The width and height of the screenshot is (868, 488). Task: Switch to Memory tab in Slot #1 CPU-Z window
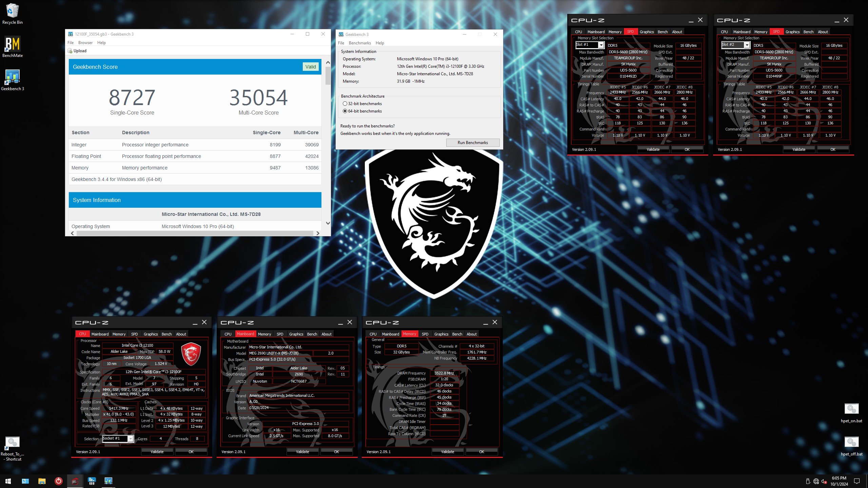coord(615,32)
